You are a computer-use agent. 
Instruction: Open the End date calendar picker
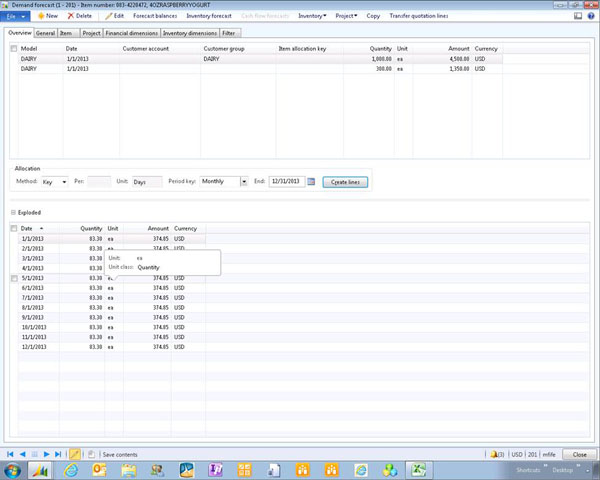(x=311, y=181)
